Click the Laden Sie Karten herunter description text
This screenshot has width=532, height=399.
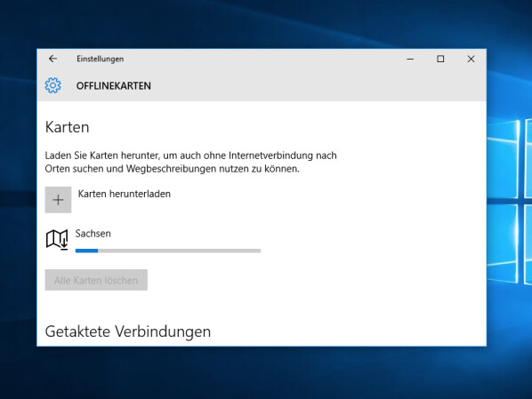[190, 162]
